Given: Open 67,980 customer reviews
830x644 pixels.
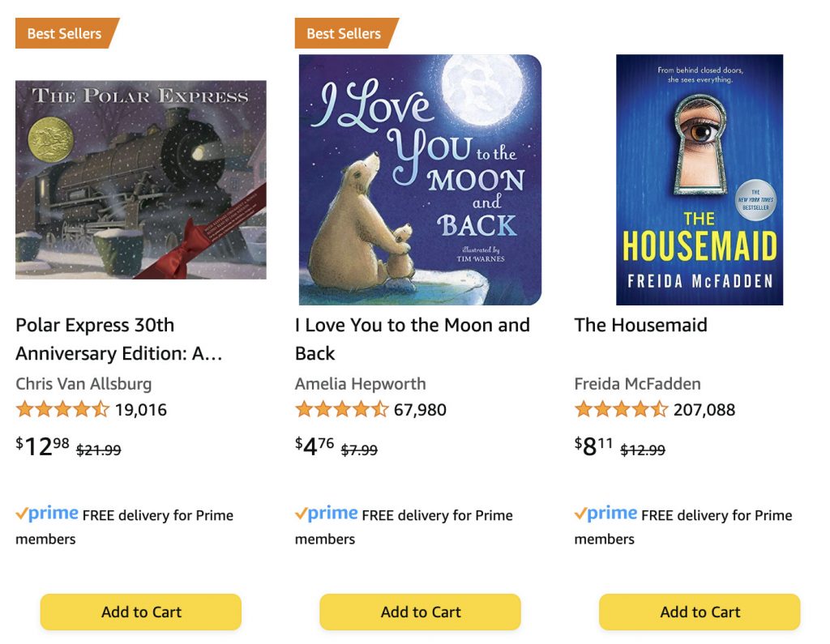Looking at the screenshot, I should pyautogui.click(x=420, y=410).
